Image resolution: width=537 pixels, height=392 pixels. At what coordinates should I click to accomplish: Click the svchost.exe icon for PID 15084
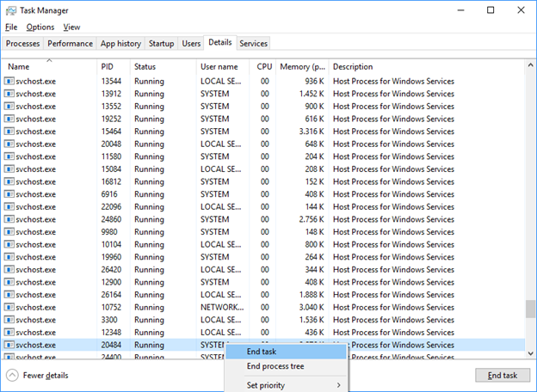tap(9, 169)
